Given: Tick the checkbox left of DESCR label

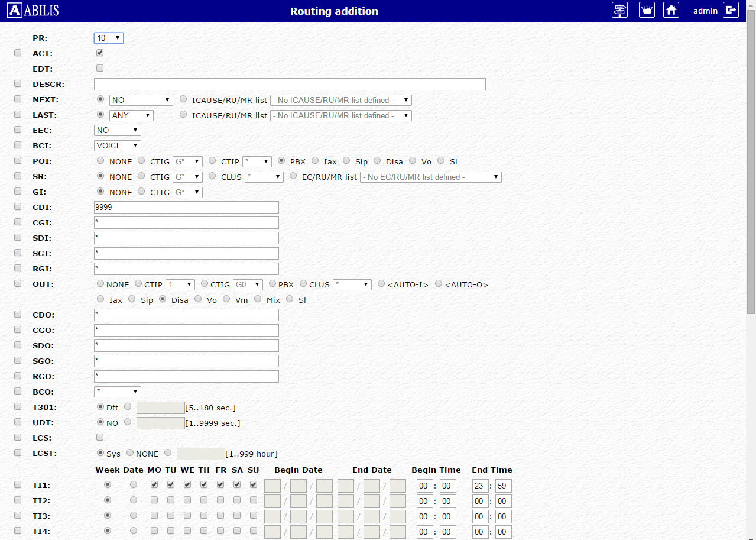Looking at the screenshot, I should [18, 84].
